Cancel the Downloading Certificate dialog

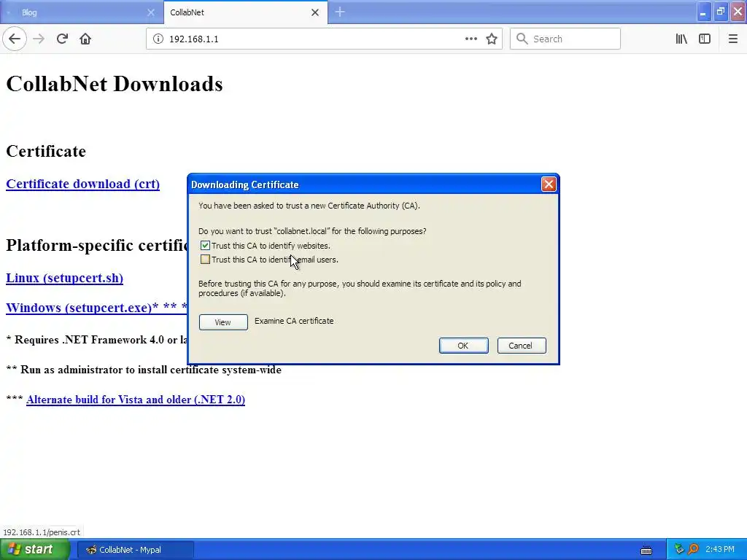[521, 345]
